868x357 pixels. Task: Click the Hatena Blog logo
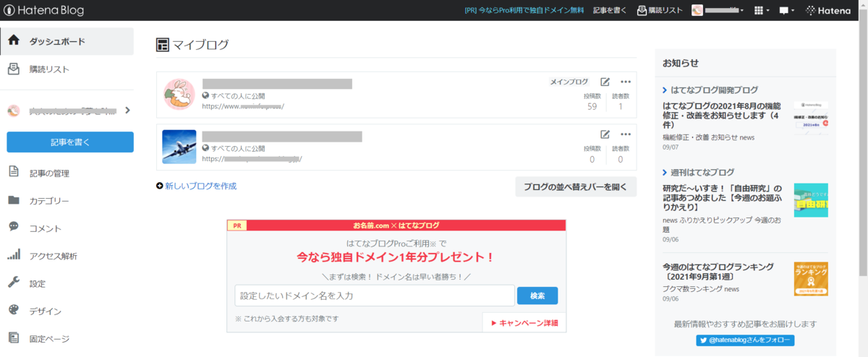(x=43, y=10)
